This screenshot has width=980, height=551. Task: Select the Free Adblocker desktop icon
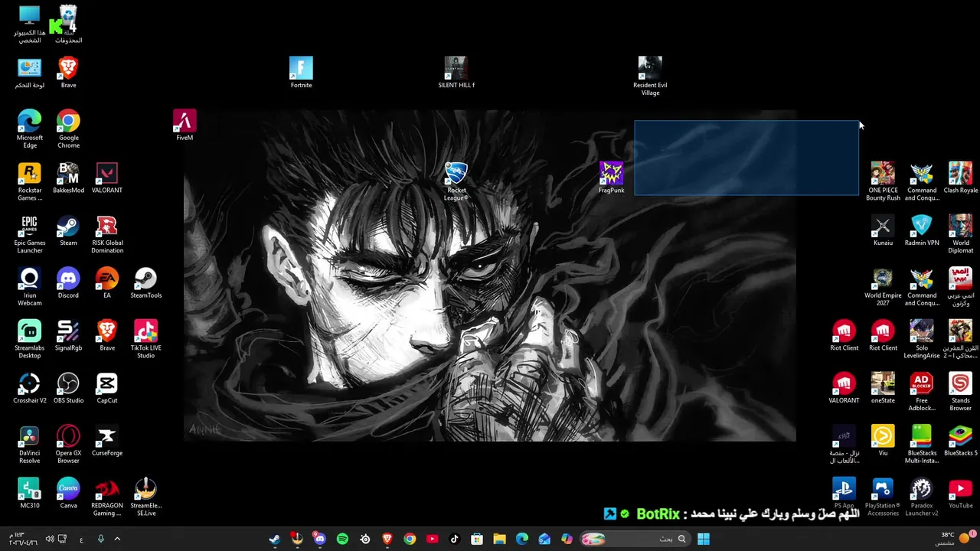click(x=922, y=392)
